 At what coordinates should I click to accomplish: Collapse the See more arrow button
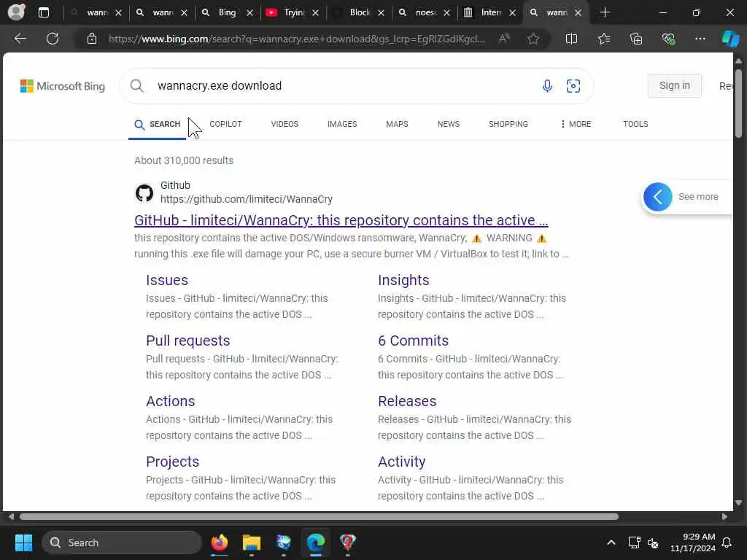[x=657, y=197]
